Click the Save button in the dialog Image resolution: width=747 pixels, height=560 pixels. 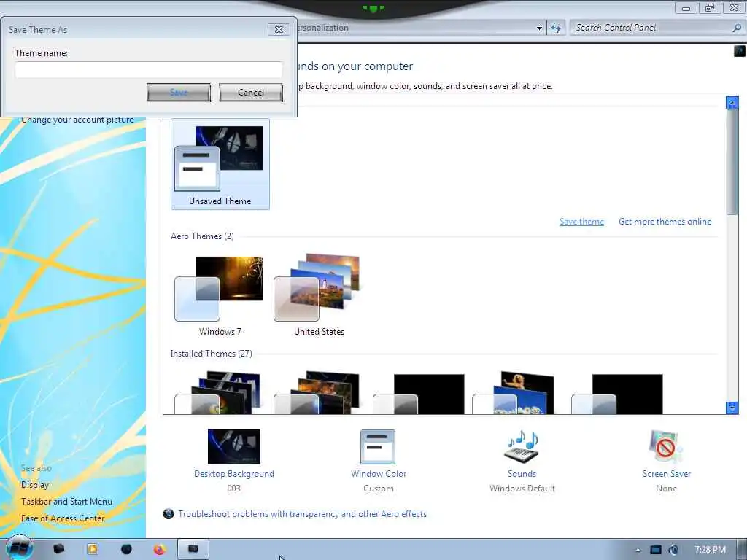click(179, 93)
